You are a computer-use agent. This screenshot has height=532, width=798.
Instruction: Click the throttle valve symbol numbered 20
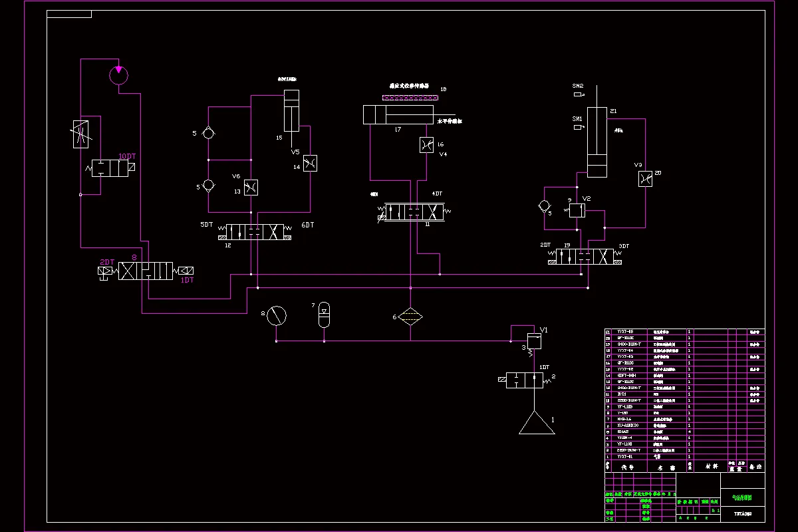[x=644, y=178]
